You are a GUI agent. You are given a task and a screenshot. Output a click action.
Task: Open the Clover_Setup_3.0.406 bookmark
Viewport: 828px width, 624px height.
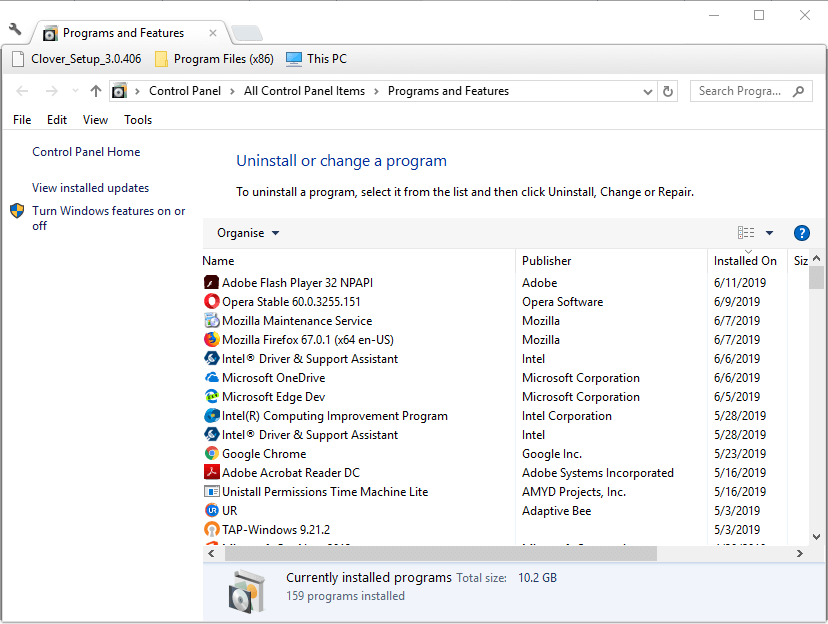77,59
